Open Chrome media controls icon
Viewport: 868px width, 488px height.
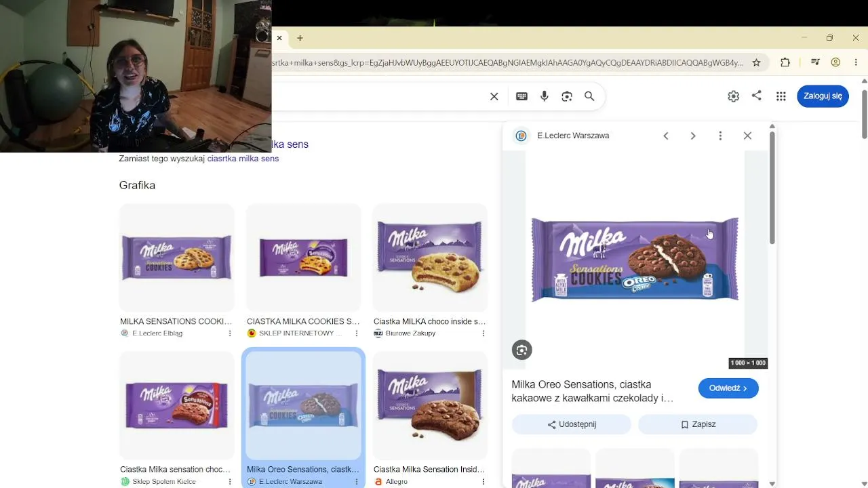[816, 62]
